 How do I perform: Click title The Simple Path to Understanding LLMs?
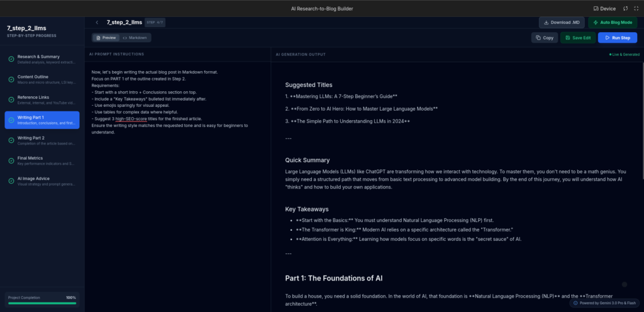coord(347,121)
